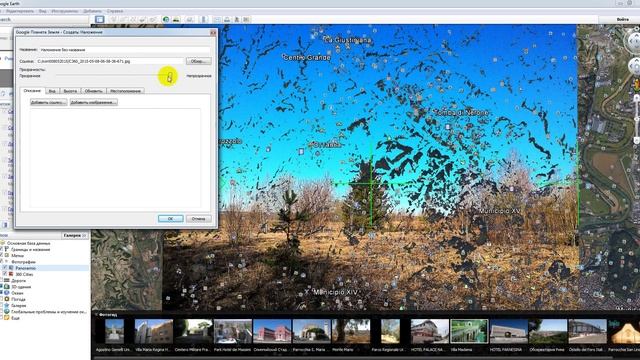
Task: Click the Save Image toolbar icon
Action: pos(236,19)
